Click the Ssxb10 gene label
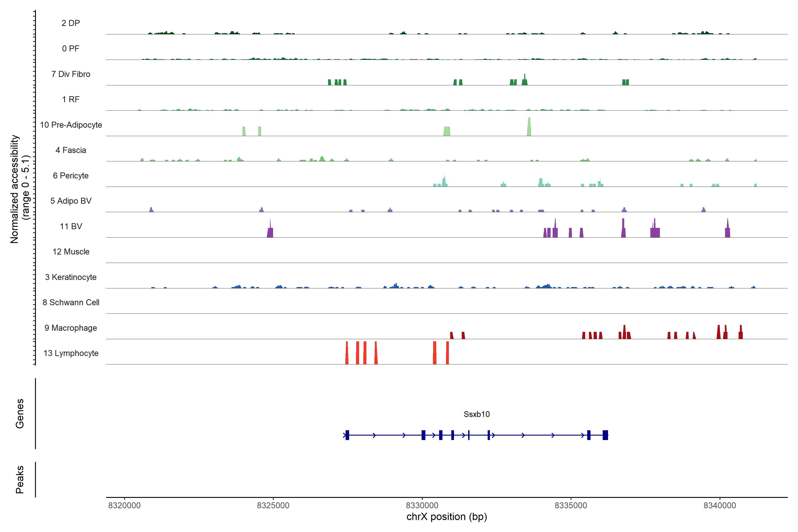The width and height of the screenshot is (798, 532). point(476,414)
